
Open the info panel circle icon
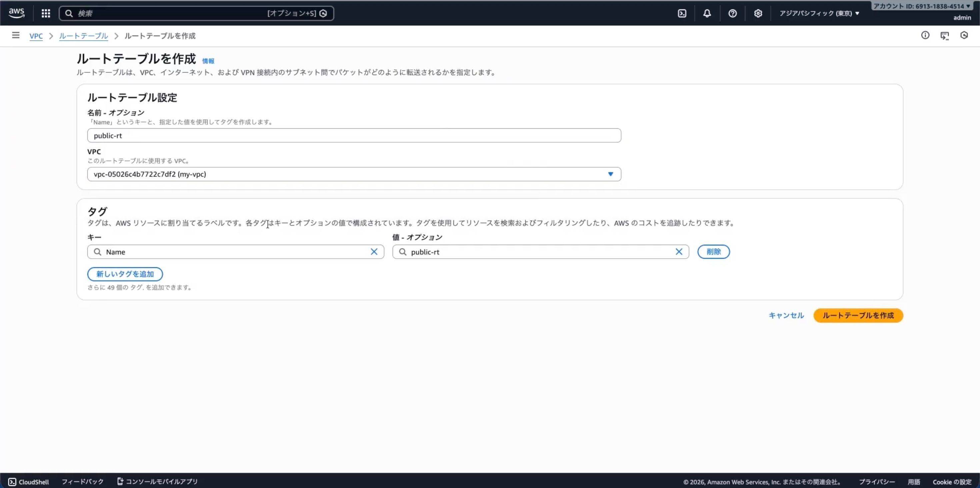pos(925,35)
